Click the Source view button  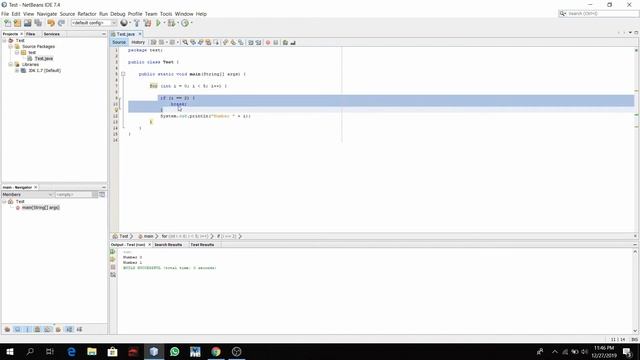[119, 42]
